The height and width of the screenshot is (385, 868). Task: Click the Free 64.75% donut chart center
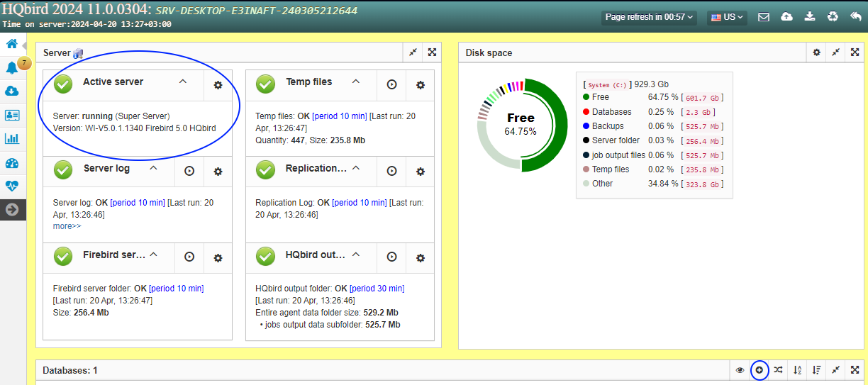[x=521, y=124]
